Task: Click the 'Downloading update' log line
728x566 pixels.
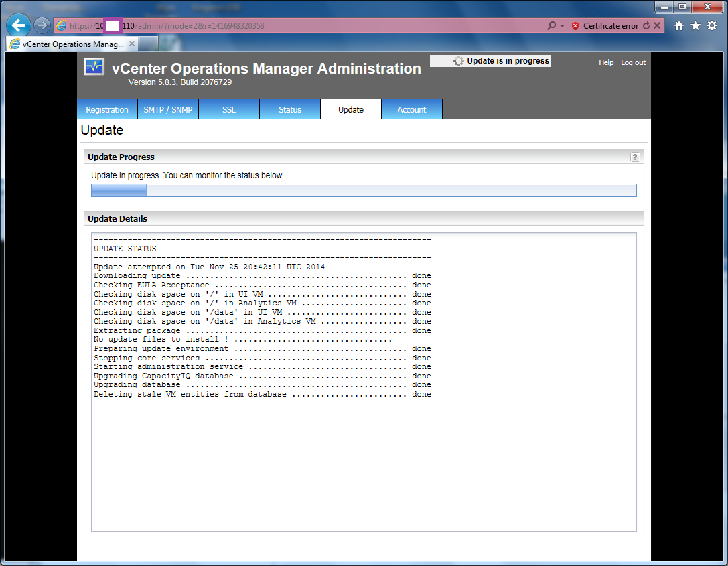Action: coord(263,275)
